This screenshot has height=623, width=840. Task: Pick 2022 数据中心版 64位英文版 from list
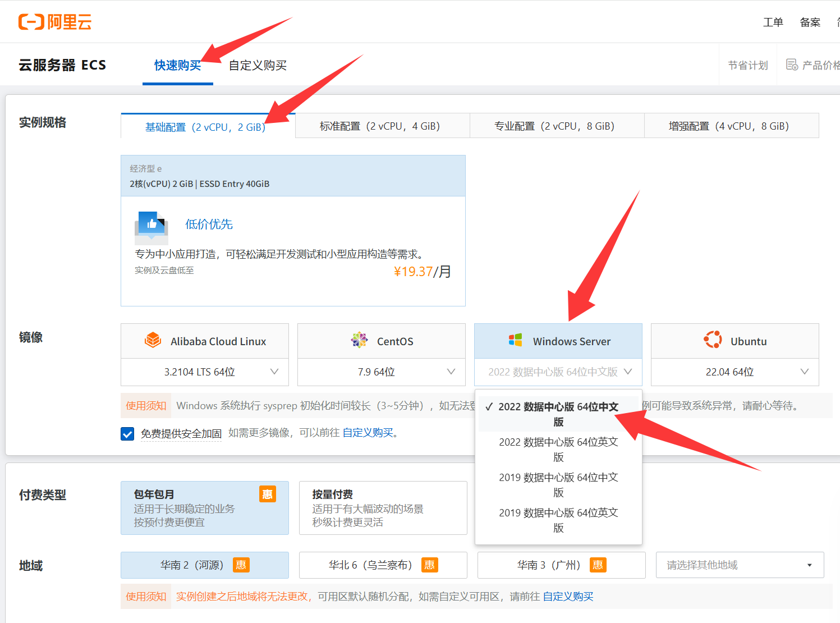[558, 449]
